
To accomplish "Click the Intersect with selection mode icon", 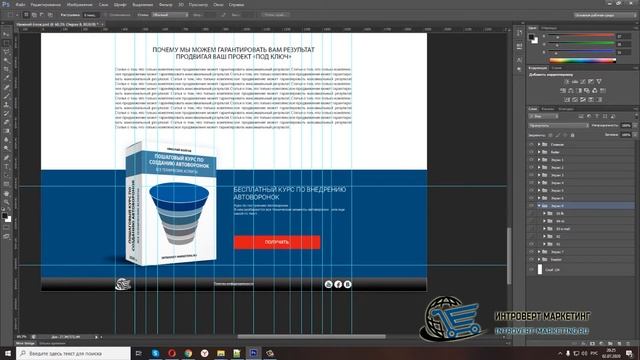I will pyautogui.click(x=50, y=15).
